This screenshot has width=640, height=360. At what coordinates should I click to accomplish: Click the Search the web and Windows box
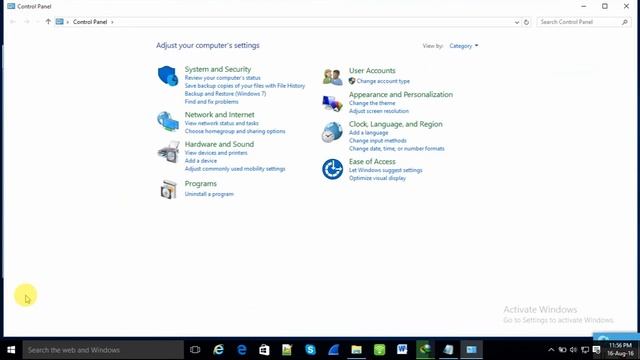pyautogui.click(x=103, y=350)
